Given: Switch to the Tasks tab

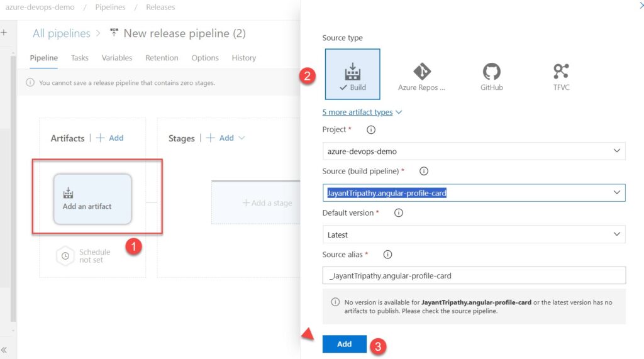Looking at the screenshot, I should click(x=79, y=58).
